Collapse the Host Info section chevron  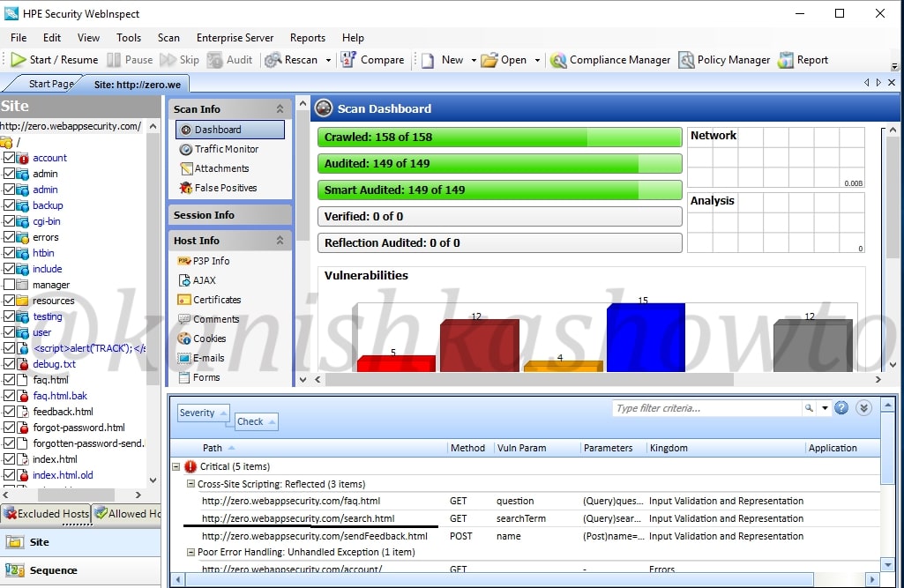click(x=280, y=241)
